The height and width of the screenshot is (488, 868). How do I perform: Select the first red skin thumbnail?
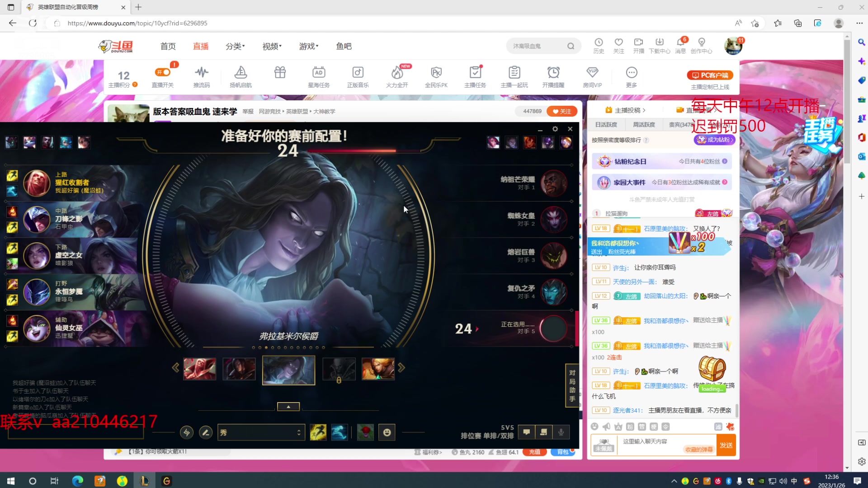(x=199, y=369)
